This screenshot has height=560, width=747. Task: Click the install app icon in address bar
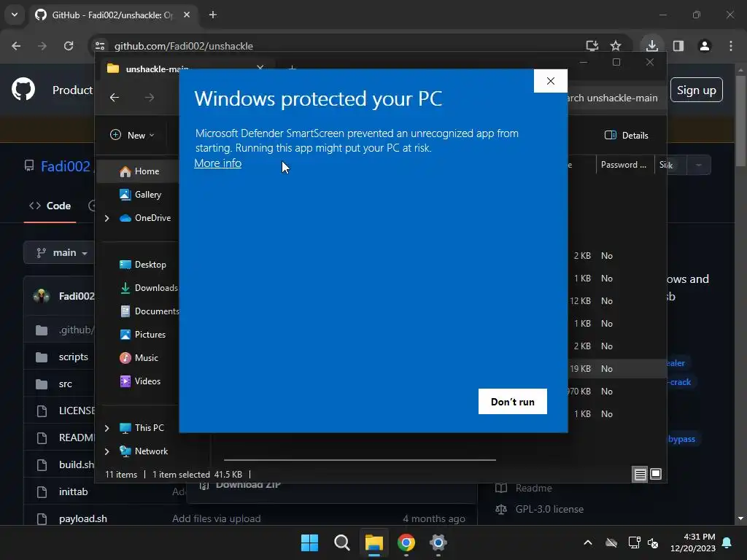point(592,46)
